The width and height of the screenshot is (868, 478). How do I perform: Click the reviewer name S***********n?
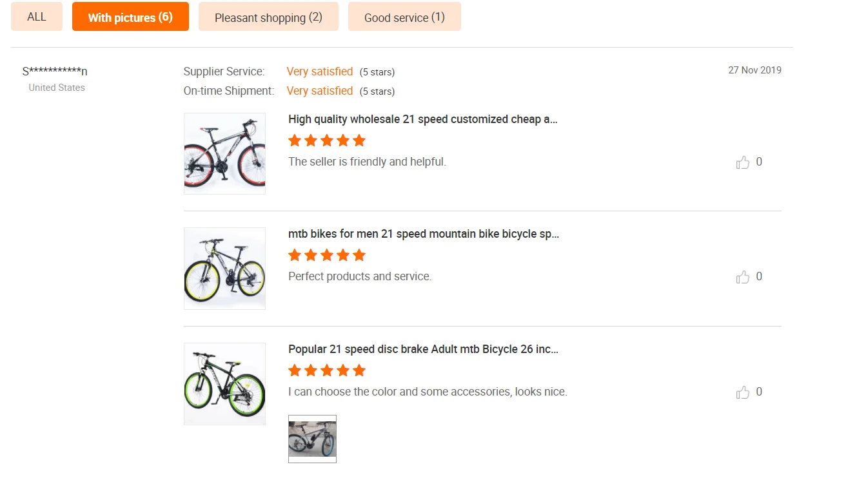click(55, 72)
